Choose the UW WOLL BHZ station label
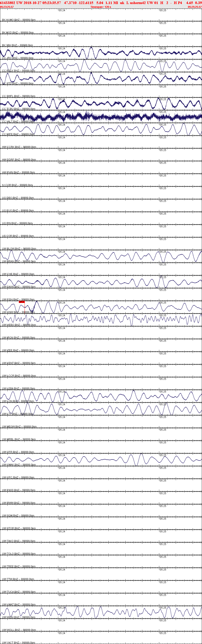This screenshot has height=644, width=202. [x=19, y=630]
